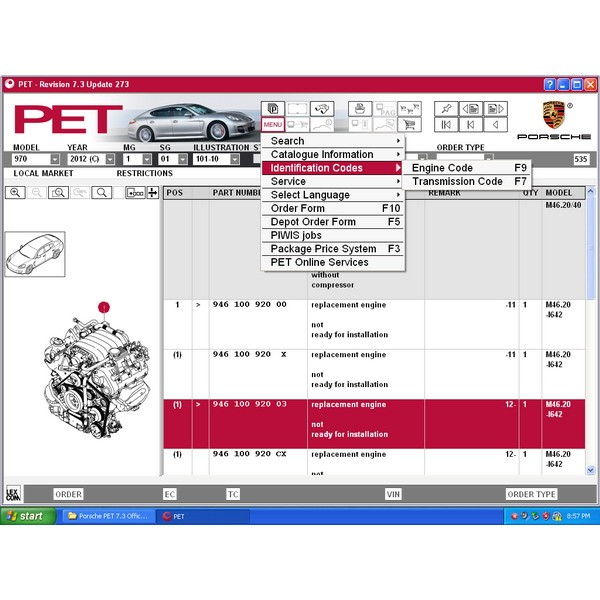
Task: Click the monitor-to-bin icon
Action: [x=360, y=124]
